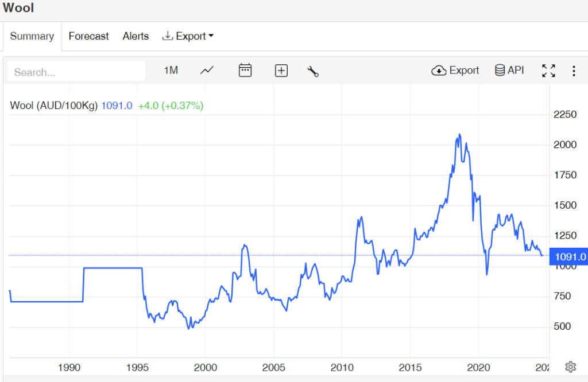
Task: Toggle fullscreen chart view
Action: point(548,71)
